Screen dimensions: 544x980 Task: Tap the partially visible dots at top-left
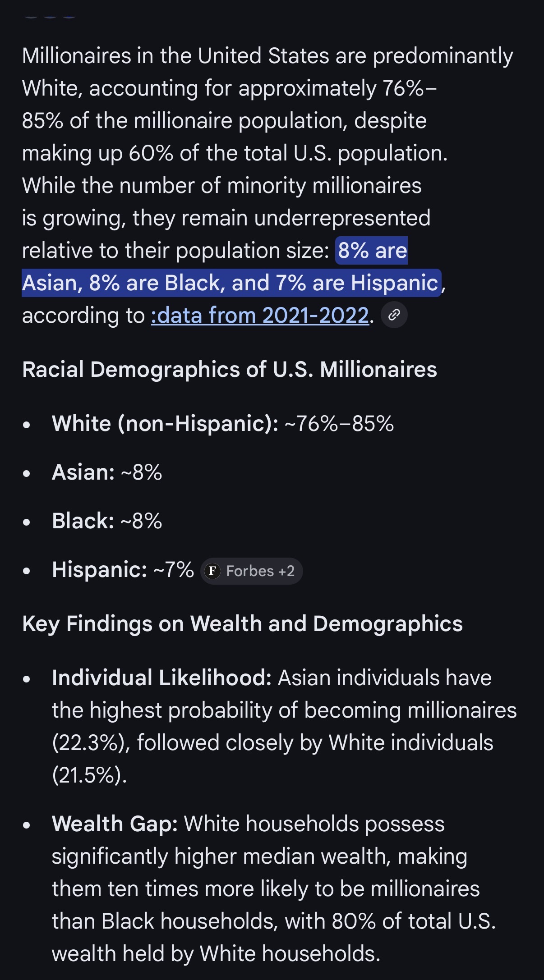pos(50,16)
